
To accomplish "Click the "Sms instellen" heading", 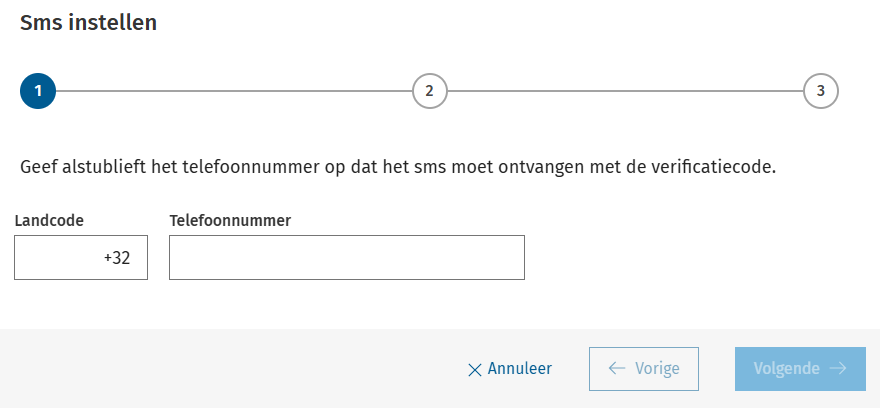I will pos(88,22).
